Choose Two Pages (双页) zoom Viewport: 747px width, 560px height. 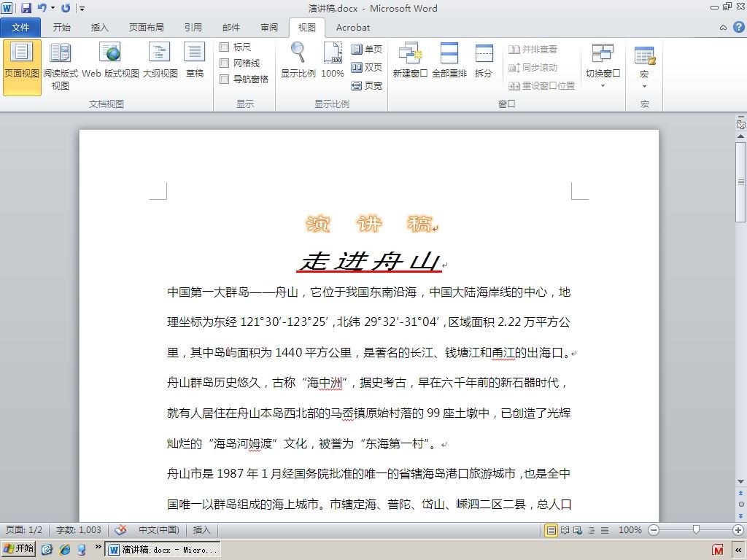366,68
